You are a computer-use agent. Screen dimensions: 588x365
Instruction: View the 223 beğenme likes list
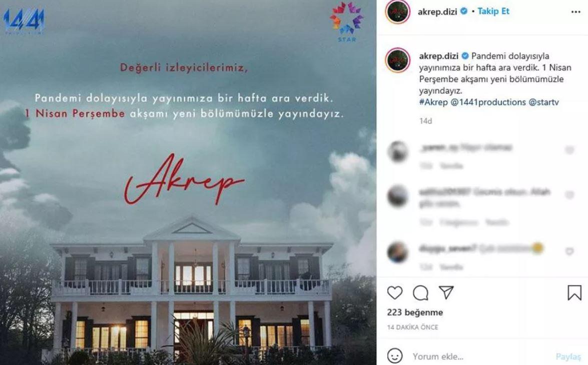pyautogui.click(x=415, y=312)
